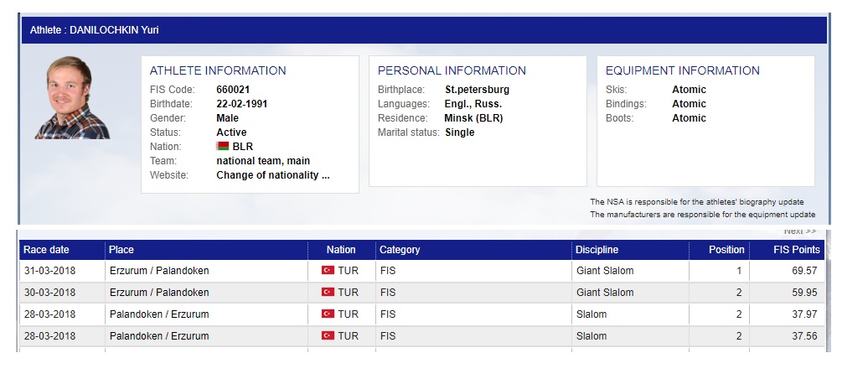Image resolution: width=868 pixels, height=379 pixels.
Task: Open the 30-03-2018 Giant Slalom race entry
Action: pos(421,293)
